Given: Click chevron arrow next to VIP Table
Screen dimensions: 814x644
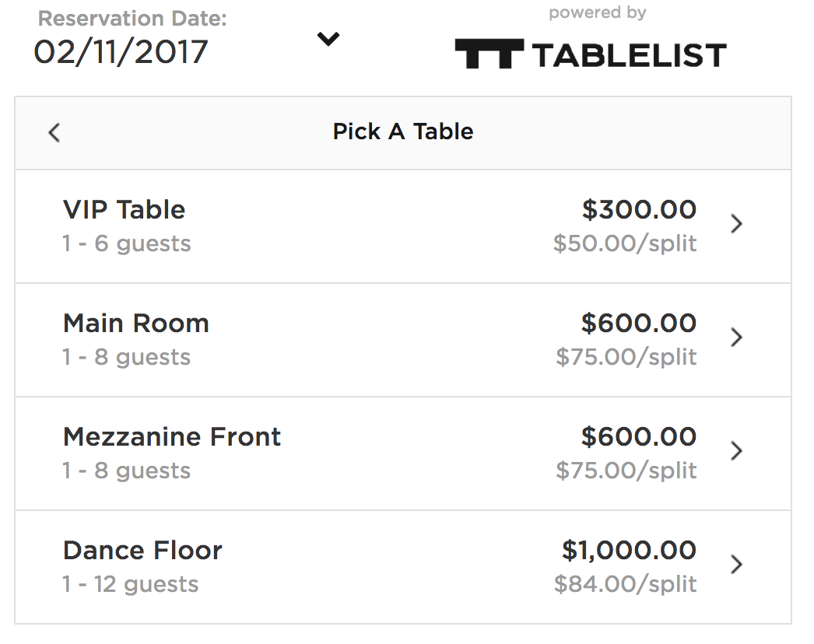Looking at the screenshot, I should pos(736,225).
